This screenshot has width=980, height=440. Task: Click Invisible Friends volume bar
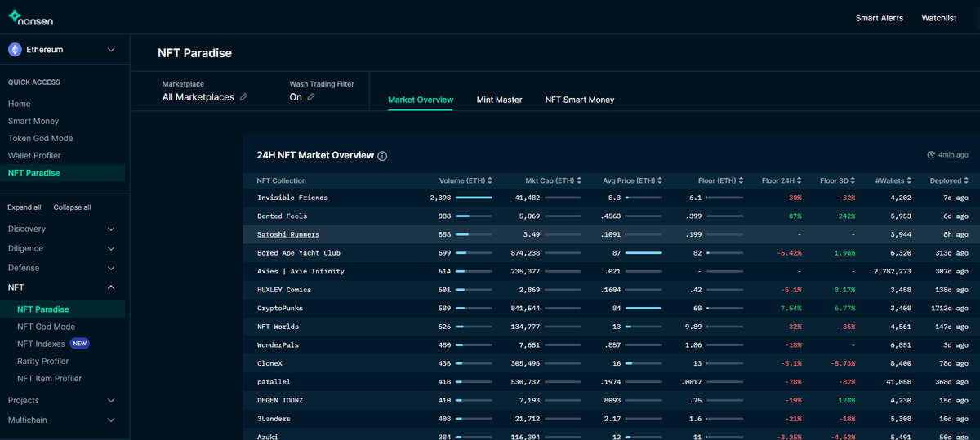click(x=474, y=198)
